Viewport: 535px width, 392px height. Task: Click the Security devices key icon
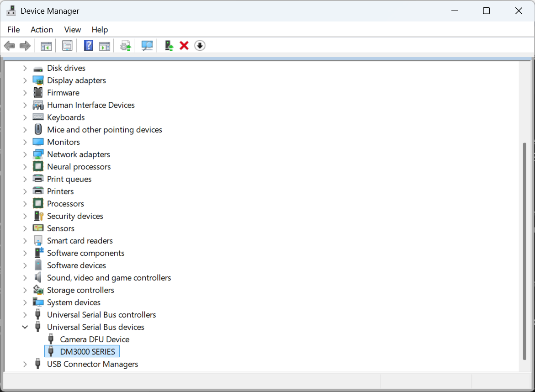click(x=38, y=216)
